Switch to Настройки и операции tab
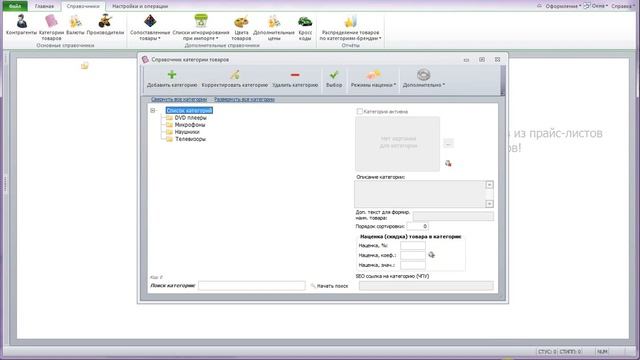 (140, 6)
